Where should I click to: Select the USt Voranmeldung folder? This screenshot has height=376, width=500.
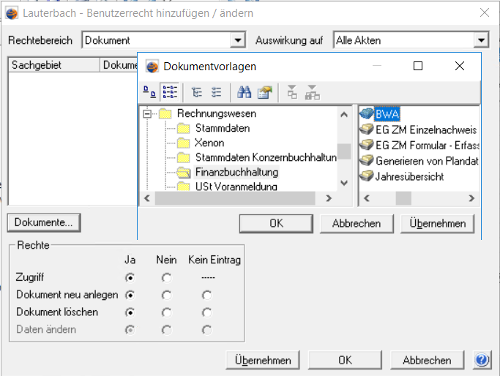coord(236,186)
